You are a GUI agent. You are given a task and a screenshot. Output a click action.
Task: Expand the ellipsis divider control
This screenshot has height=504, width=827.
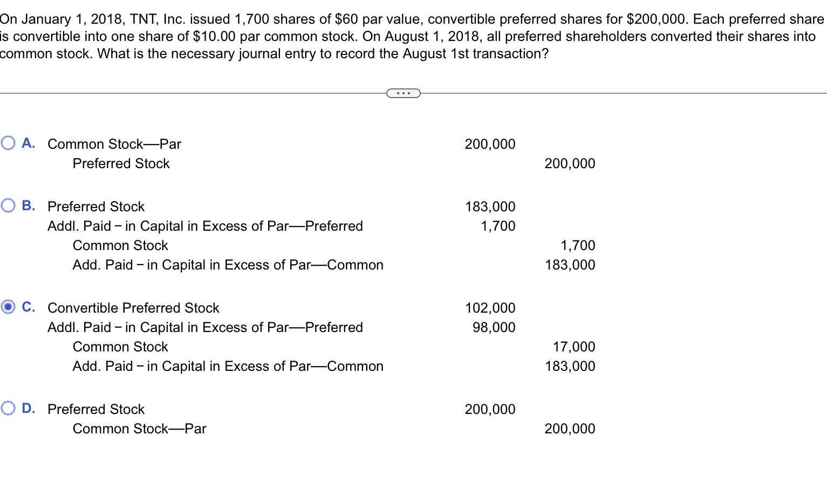(403, 93)
